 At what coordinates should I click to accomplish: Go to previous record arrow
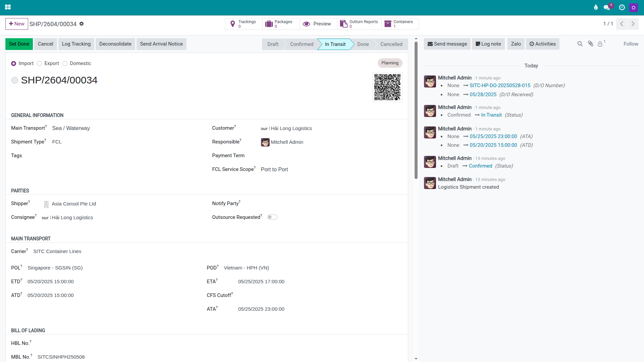[x=622, y=24]
